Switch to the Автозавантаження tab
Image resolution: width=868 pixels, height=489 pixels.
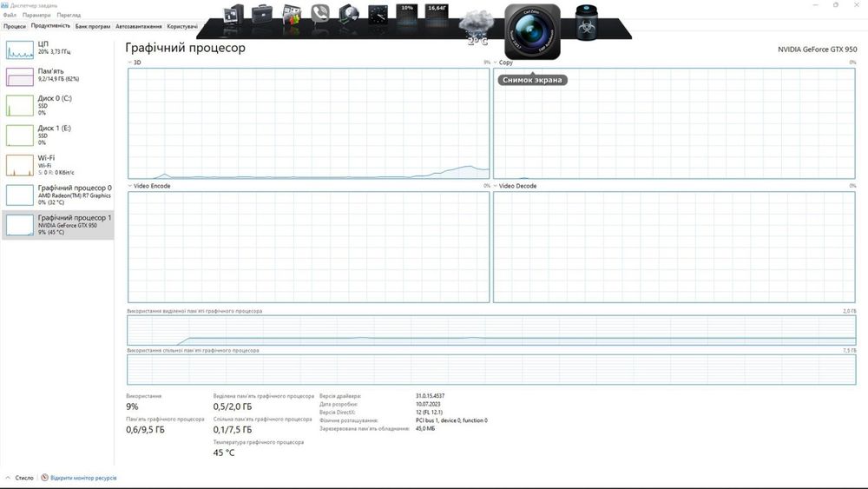click(x=138, y=26)
